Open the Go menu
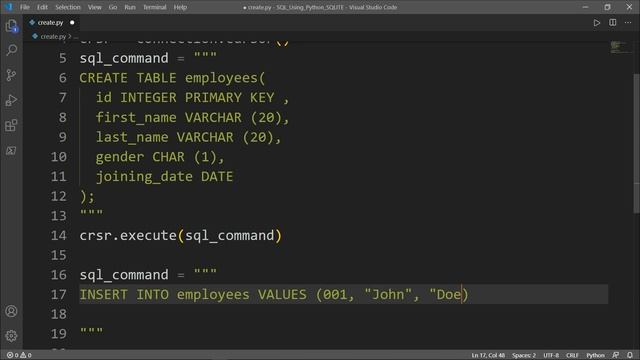The height and width of the screenshot is (360, 640). (113, 7)
